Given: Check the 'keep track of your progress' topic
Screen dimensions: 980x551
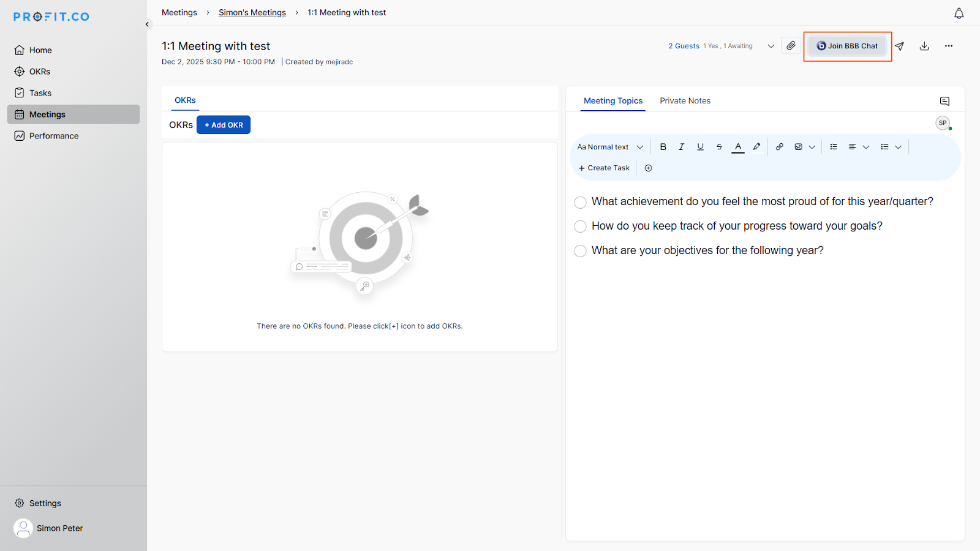Looking at the screenshot, I should [x=580, y=227].
